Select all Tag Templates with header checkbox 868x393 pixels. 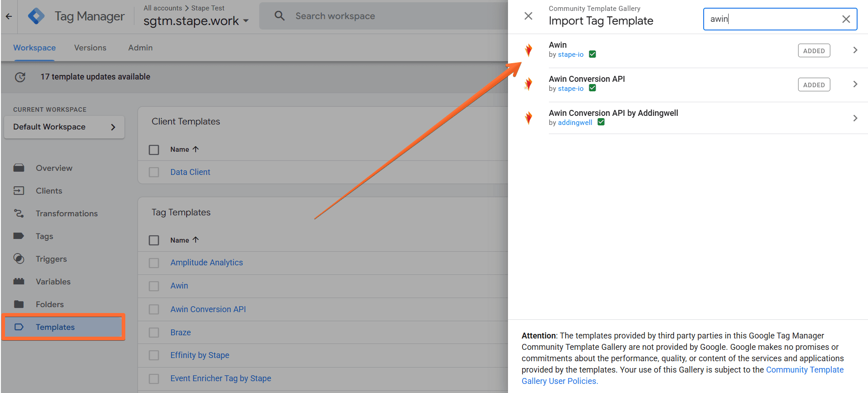(154, 240)
